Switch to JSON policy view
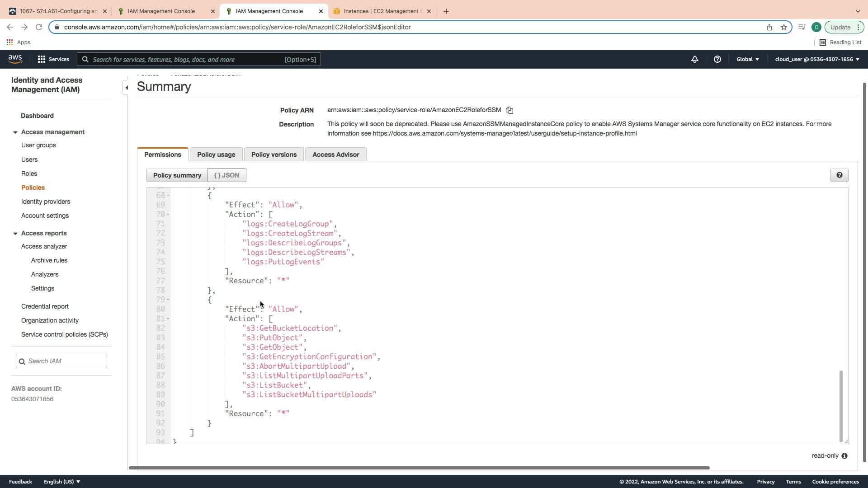This screenshot has width=868, height=488. pyautogui.click(x=226, y=175)
